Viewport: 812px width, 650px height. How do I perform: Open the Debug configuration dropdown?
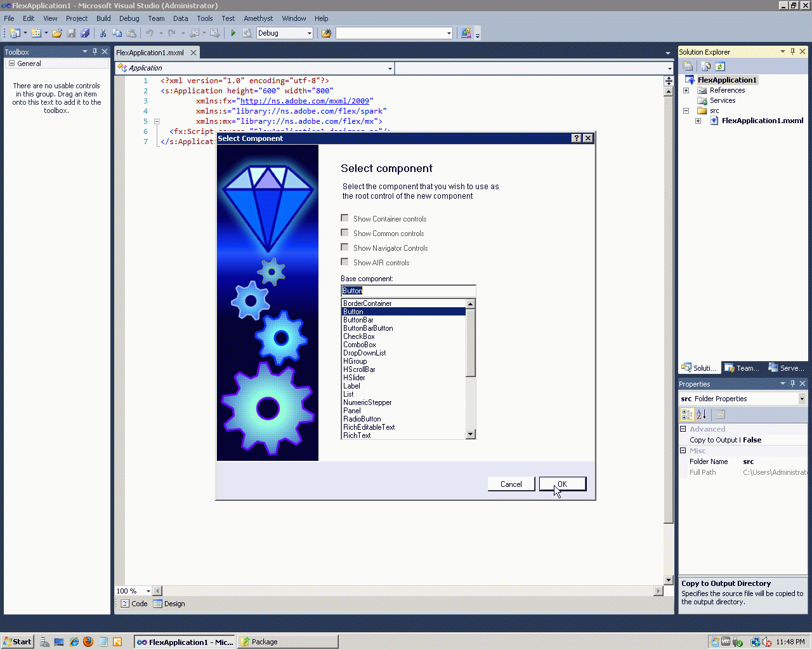(x=310, y=33)
